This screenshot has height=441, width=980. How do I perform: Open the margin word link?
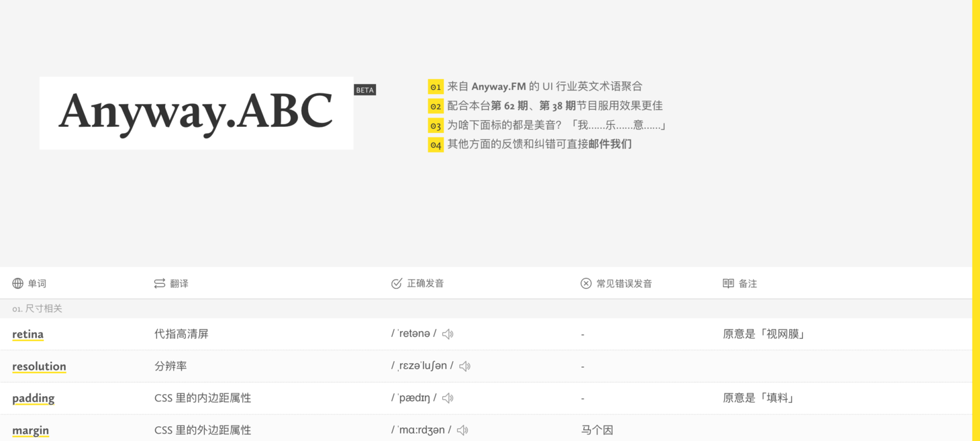[30, 430]
